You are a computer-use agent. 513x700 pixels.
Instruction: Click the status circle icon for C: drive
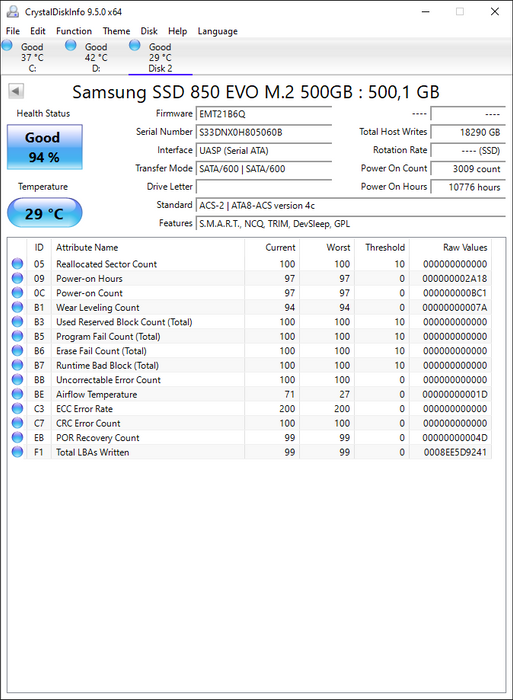[7, 45]
